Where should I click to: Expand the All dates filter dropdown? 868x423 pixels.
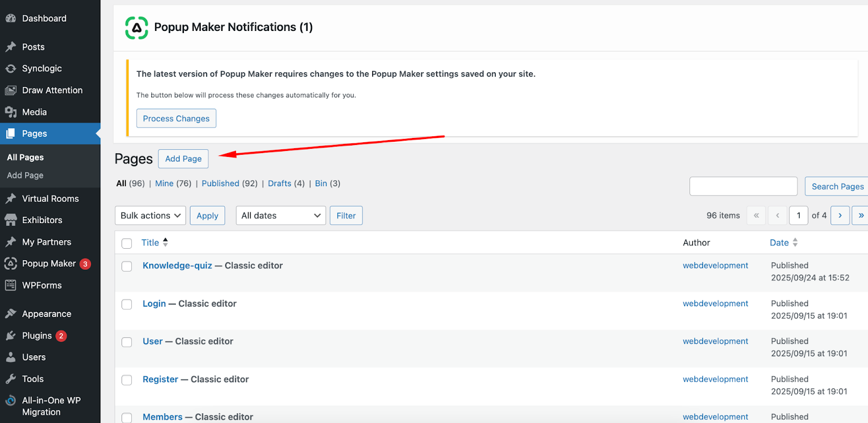tap(280, 216)
